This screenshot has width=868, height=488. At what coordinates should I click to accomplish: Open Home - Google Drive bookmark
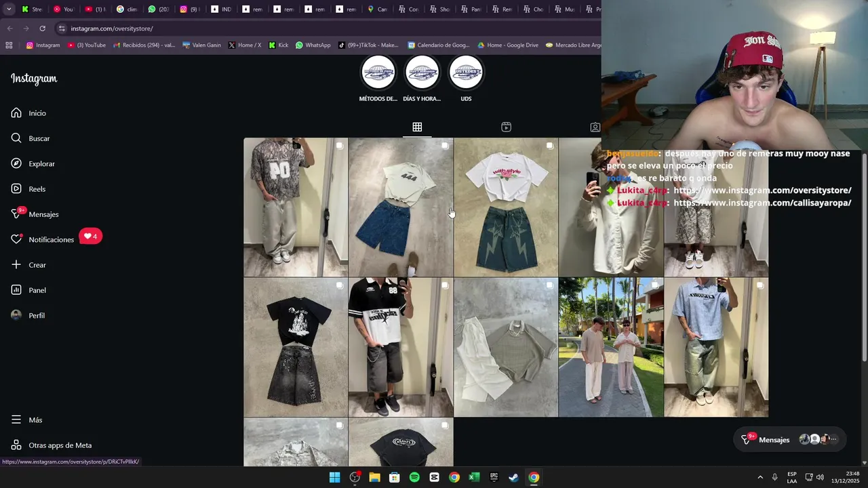(508, 45)
